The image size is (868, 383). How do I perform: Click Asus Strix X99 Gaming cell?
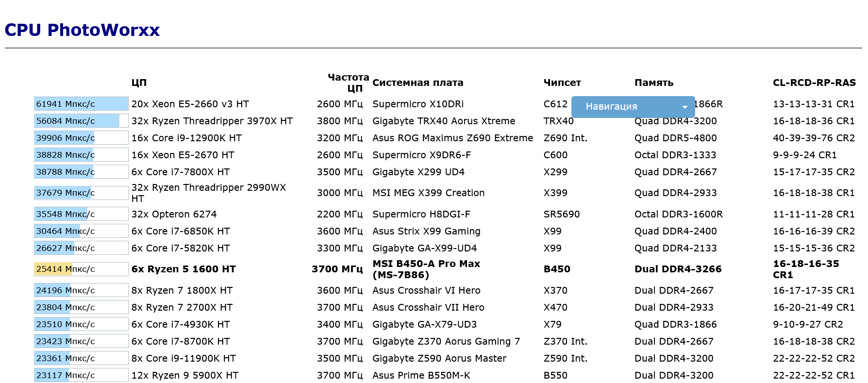coord(426,231)
